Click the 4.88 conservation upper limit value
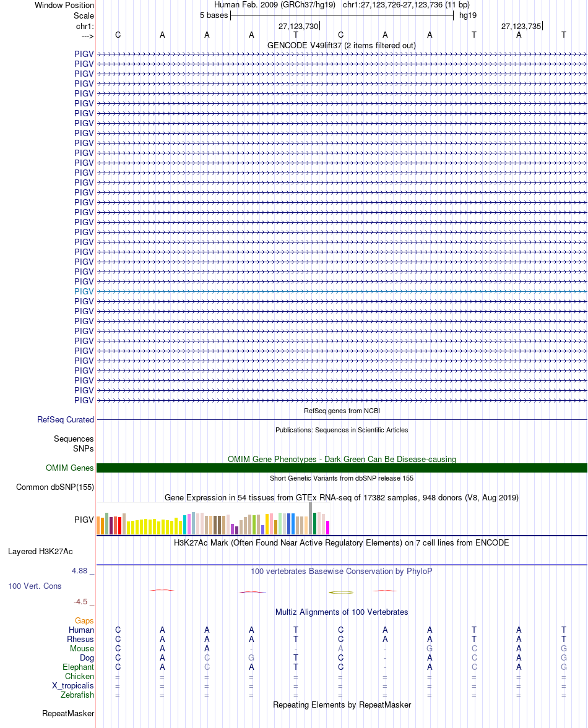The image size is (588, 728). pyautogui.click(x=79, y=571)
